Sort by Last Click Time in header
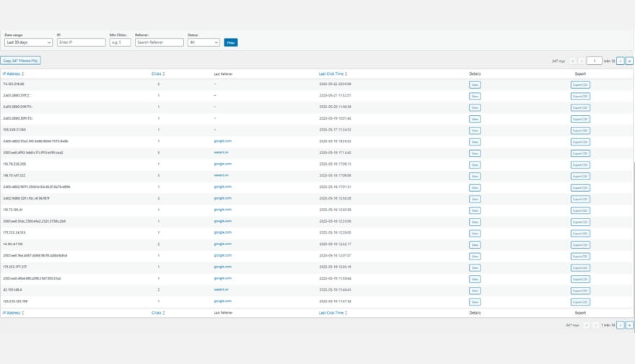The width and height of the screenshot is (635, 364). tap(333, 74)
